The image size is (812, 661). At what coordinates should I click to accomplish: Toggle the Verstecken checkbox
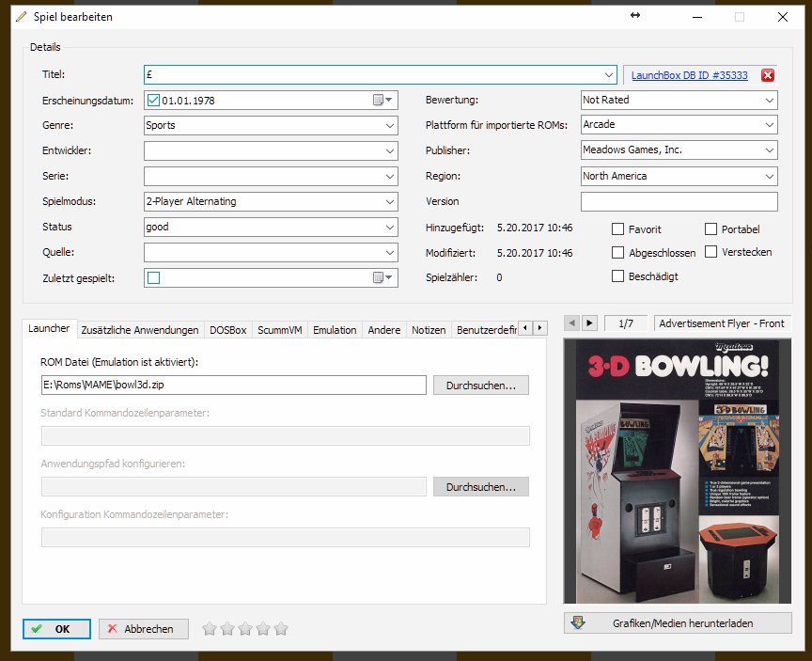pos(711,252)
